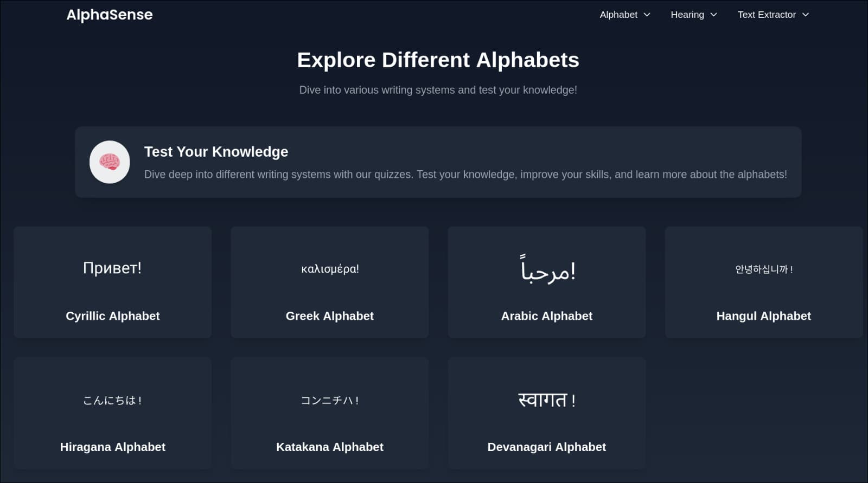Image resolution: width=868 pixels, height=483 pixels.
Task: Click the Привет! Cyrillic sample text
Action: coord(112,268)
